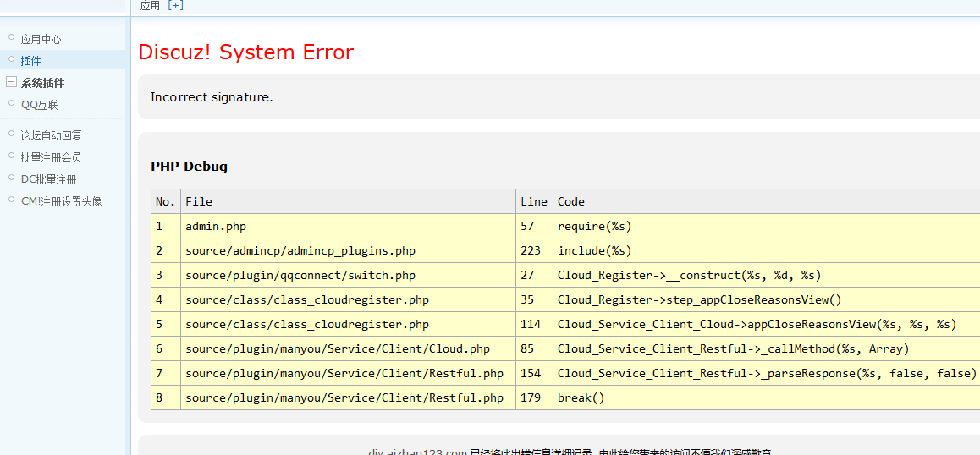Open 应用中心 in the sidebar
Screen dimensions: 980x455
(41, 40)
